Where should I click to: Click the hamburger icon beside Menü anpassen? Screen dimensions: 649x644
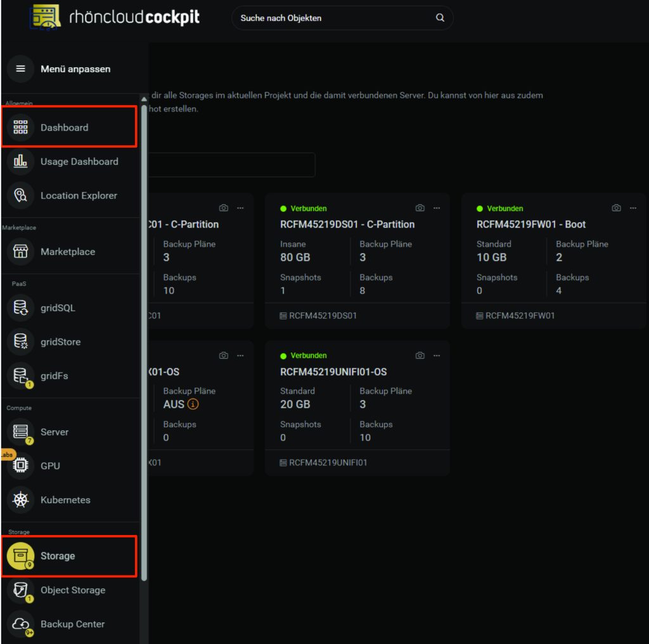20,68
